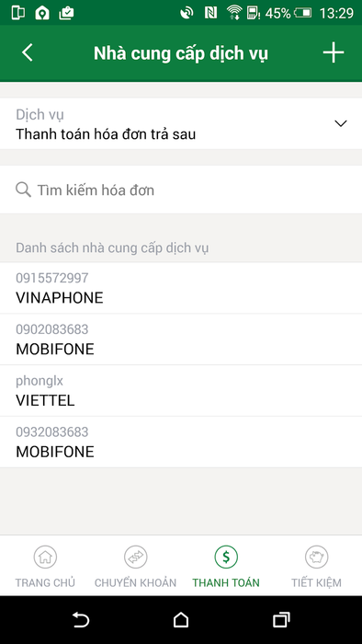
Task: Tap Android back navigation button
Action: coord(81,620)
